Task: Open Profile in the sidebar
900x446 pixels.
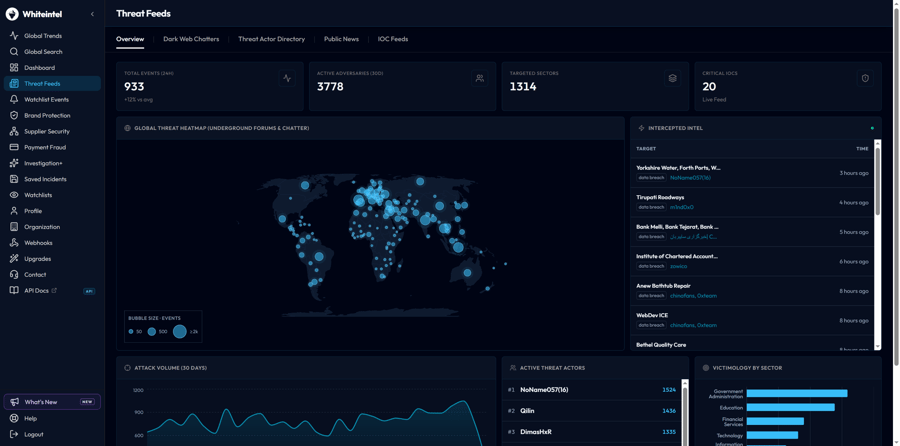Action: point(52,211)
